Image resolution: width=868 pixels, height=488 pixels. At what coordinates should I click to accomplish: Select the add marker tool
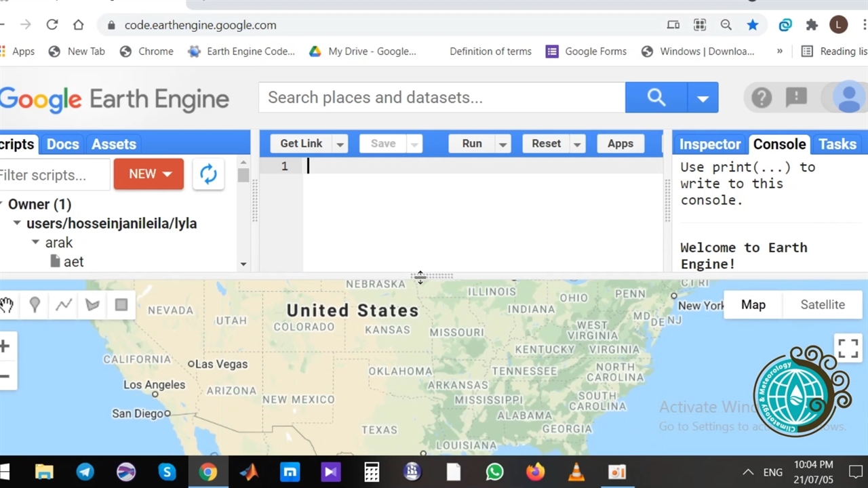coord(35,305)
